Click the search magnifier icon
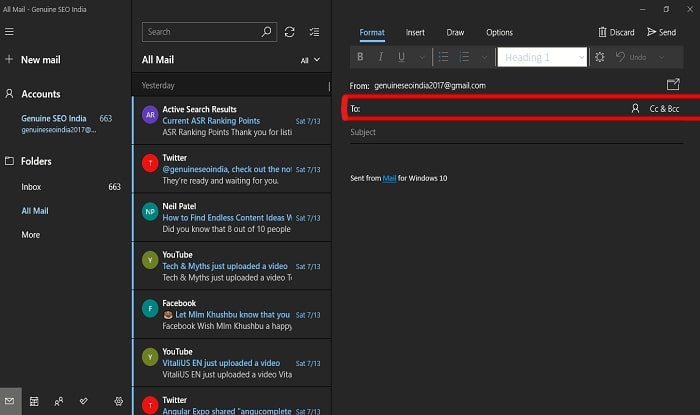 point(266,32)
